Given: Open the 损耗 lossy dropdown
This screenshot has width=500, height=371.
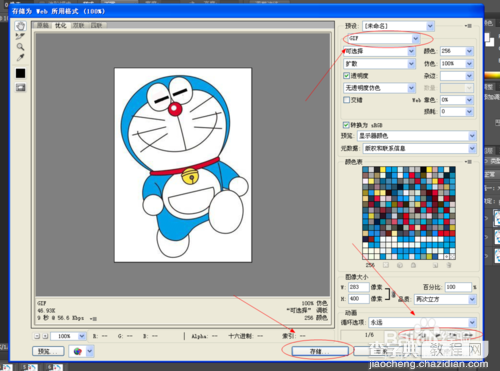Looking at the screenshot, I should 457,111.
